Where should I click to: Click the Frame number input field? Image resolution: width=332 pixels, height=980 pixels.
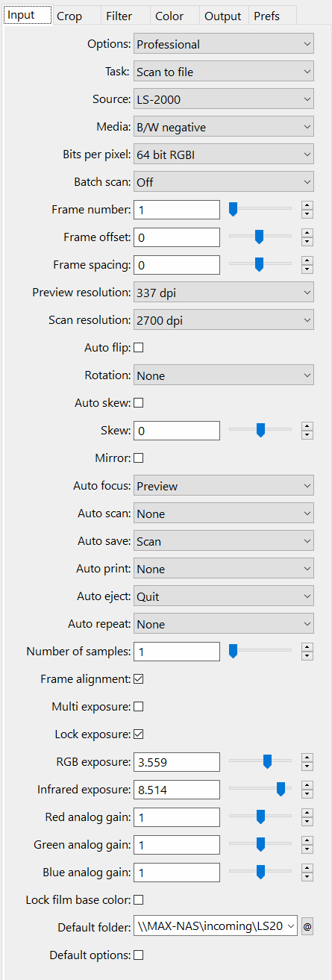(x=177, y=210)
